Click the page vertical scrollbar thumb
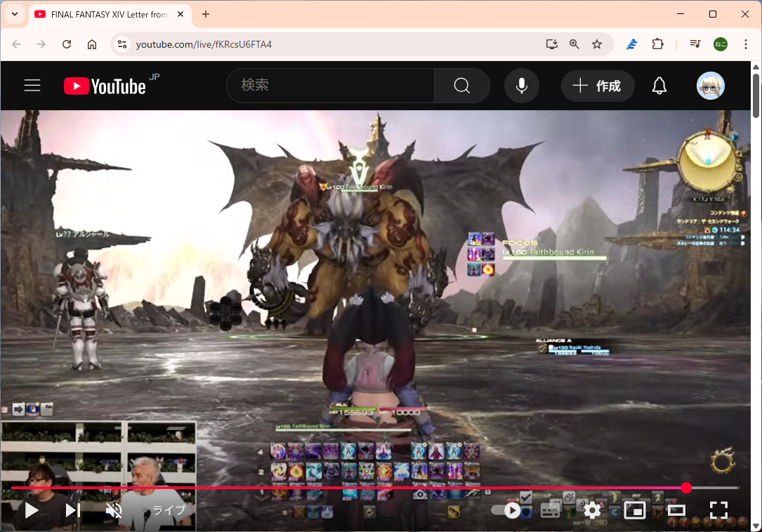762x532 pixels. click(x=756, y=95)
